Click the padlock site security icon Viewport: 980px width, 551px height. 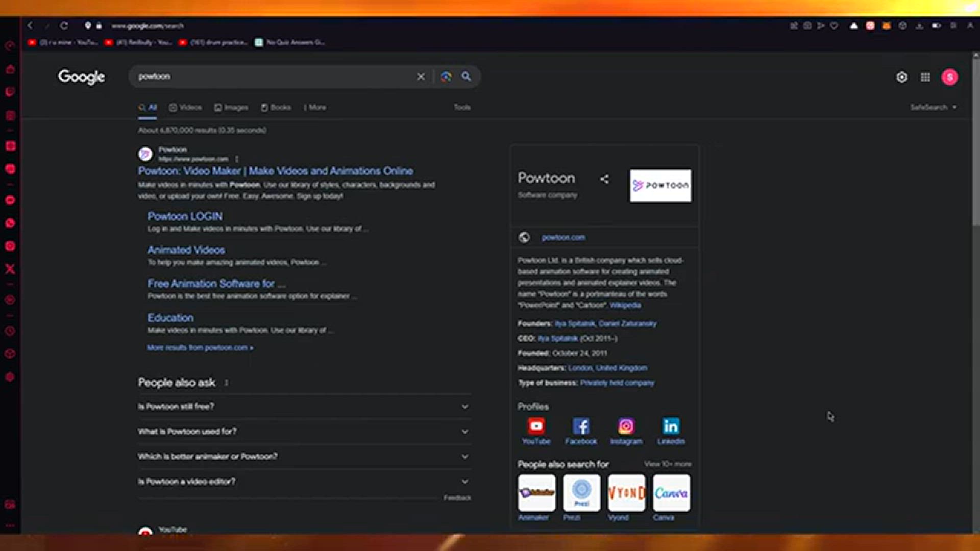99,26
